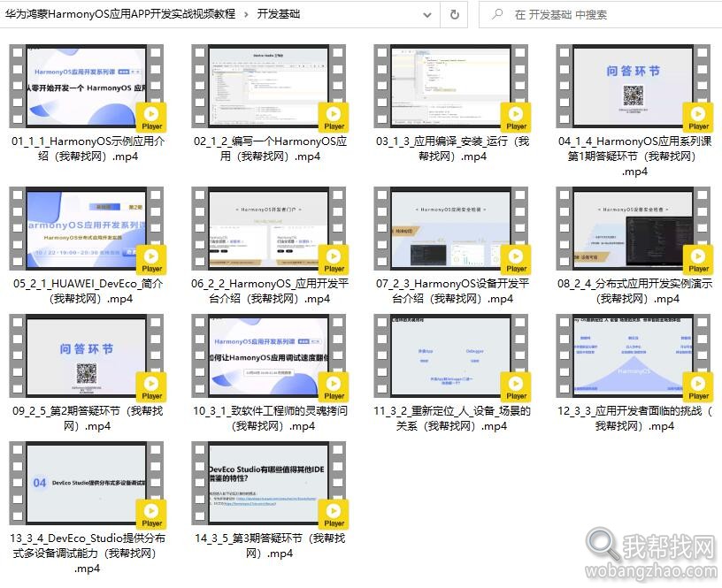Screen dimensions: 722x588
Task: Select the 02_1_2_编写一个HarmonyOS应用 video thumbnail
Action: [268, 86]
